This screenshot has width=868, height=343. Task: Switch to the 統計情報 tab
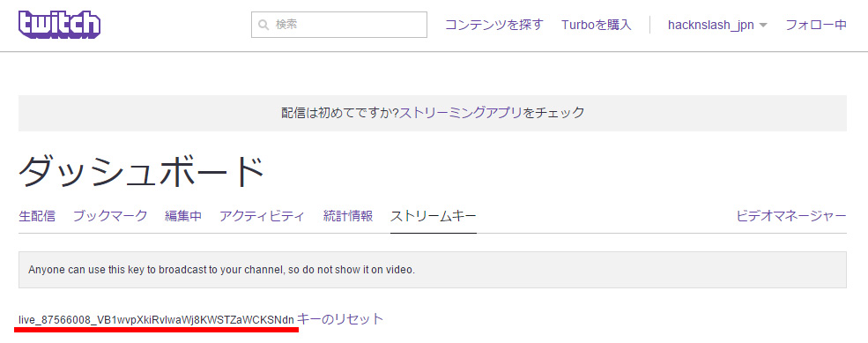pyautogui.click(x=348, y=216)
